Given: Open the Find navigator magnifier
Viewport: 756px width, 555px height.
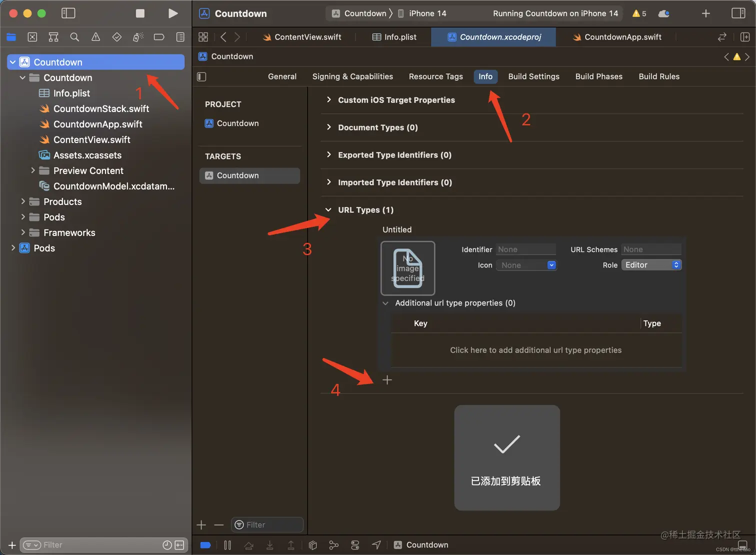Looking at the screenshot, I should point(74,37).
